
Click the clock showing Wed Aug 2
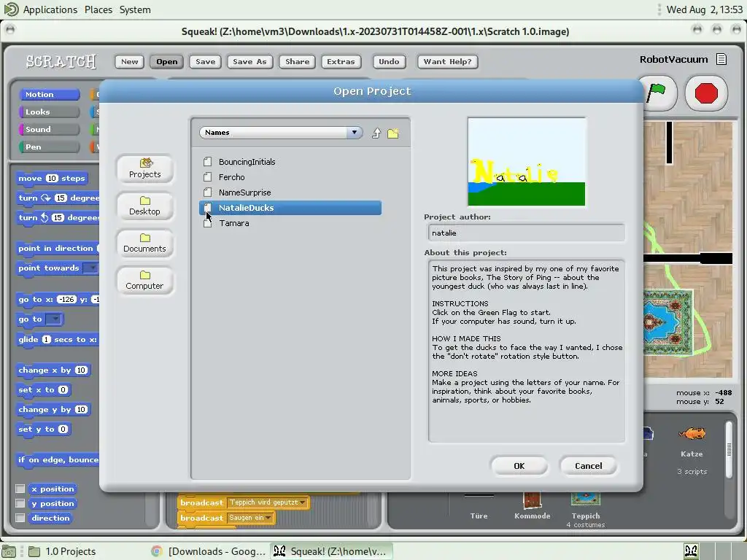point(704,9)
